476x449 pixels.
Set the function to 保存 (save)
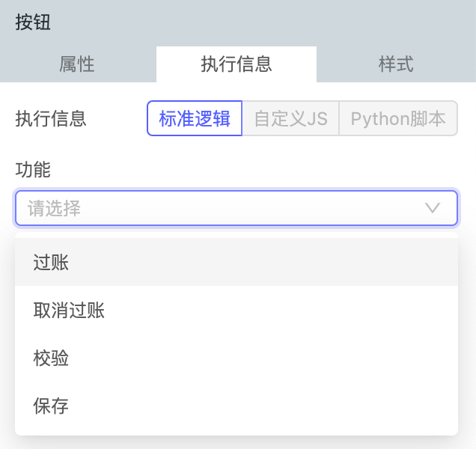(x=52, y=406)
